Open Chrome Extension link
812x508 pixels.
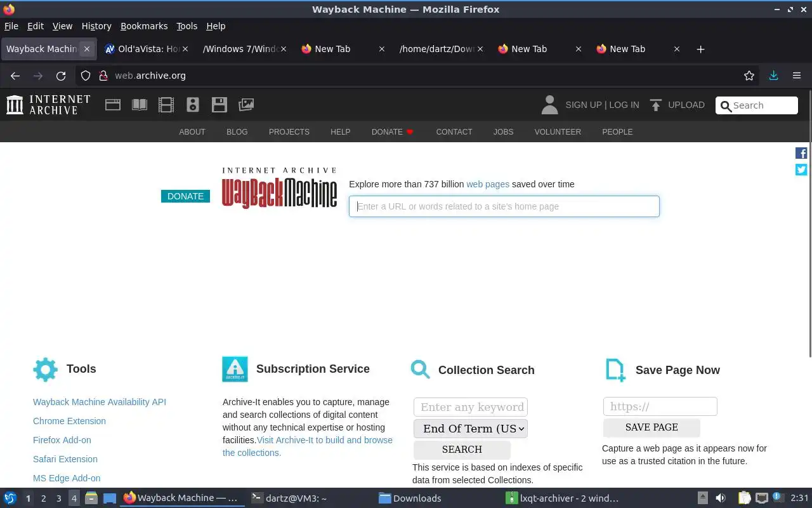point(69,421)
